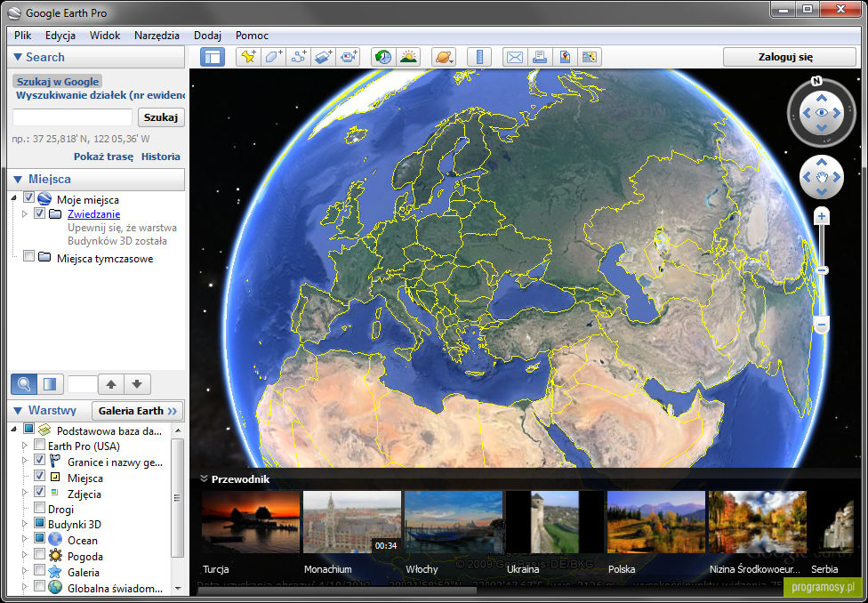Viewport: 868px width, 603px height.
Task: Click the Historia link
Action: click(x=161, y=157)
